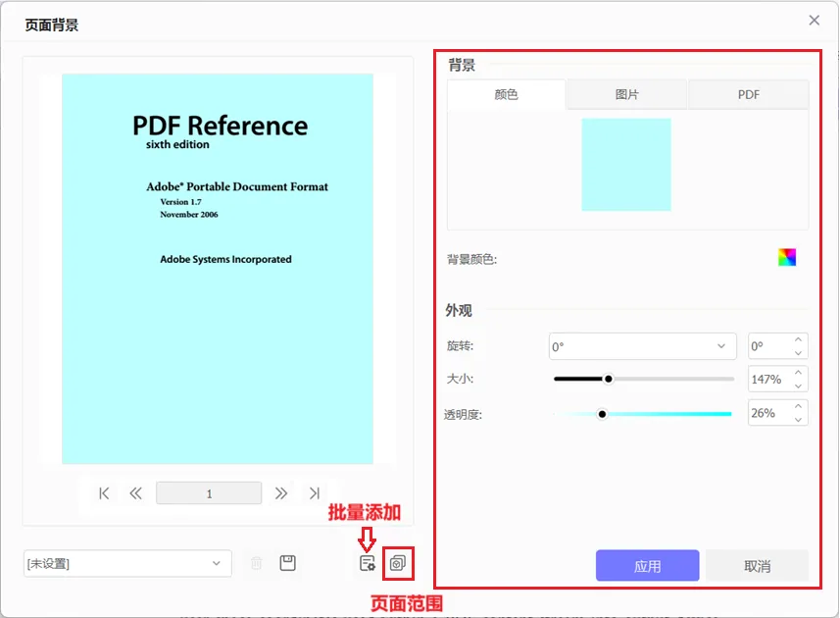Go to first page in preview
The width and height of the screenshot is (840, 618).
click(x=104, y=493)
